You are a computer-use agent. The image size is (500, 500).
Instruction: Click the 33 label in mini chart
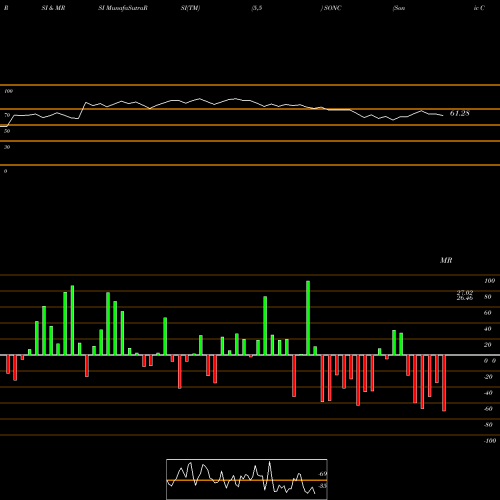323,486
